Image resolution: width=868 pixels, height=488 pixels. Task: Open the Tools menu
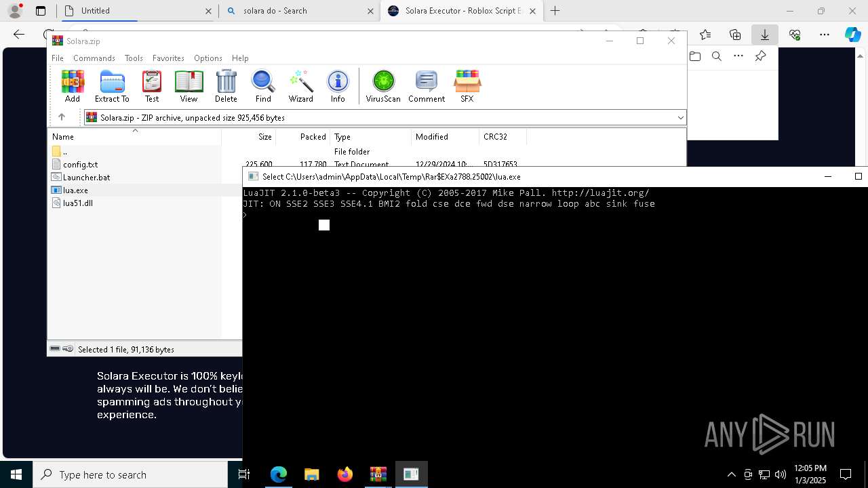tap(134, 58)
